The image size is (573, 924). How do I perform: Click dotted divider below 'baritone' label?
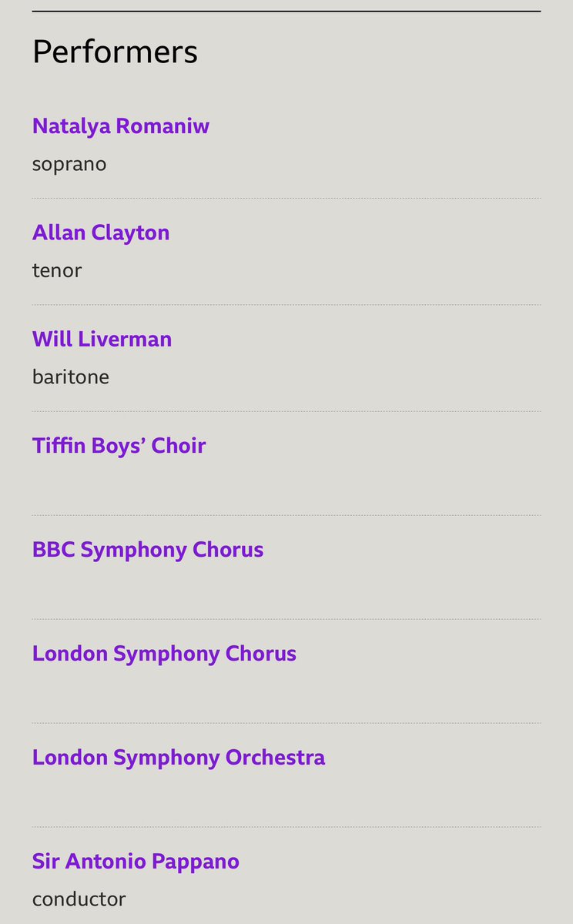286,411
